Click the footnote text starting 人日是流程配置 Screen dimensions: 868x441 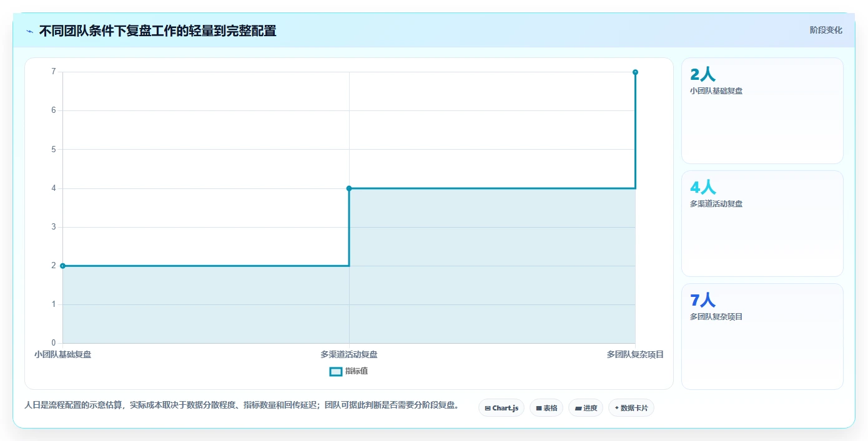click(x=242, y=405)
